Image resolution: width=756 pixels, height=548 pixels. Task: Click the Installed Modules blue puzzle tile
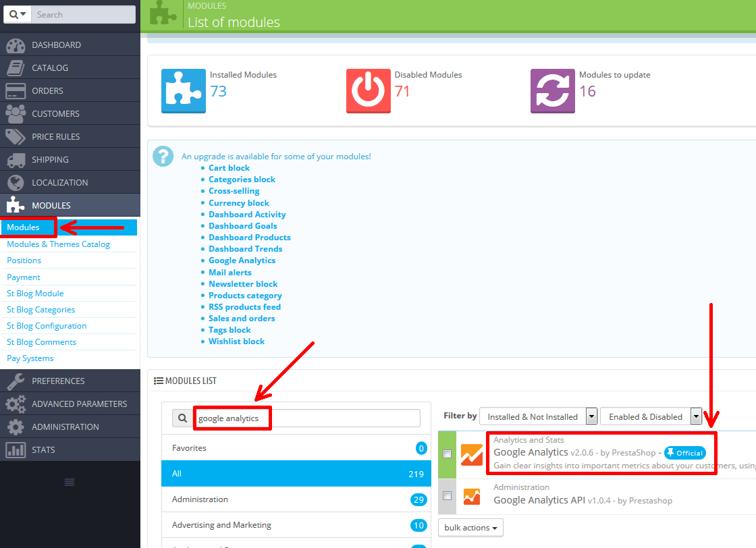[x=183, y=91]
